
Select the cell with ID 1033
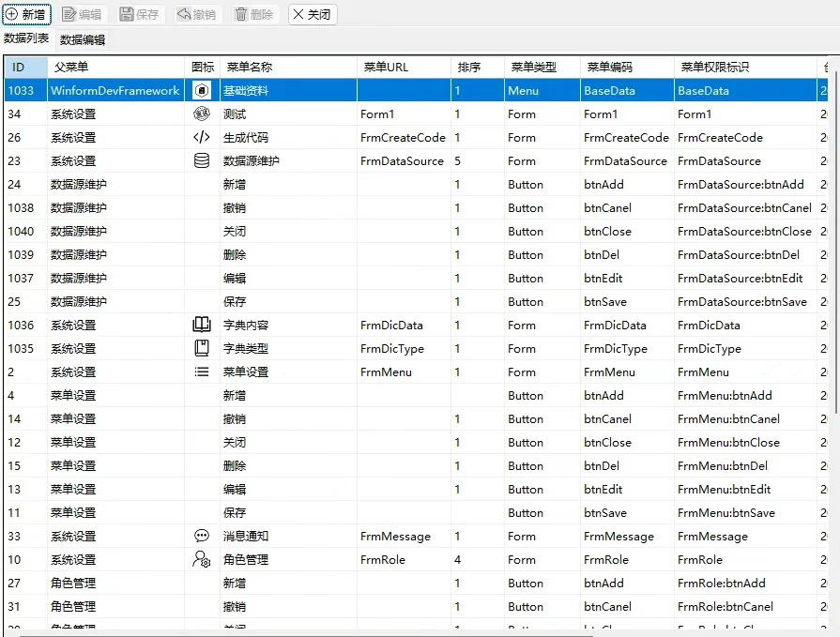tap(25, 90)
